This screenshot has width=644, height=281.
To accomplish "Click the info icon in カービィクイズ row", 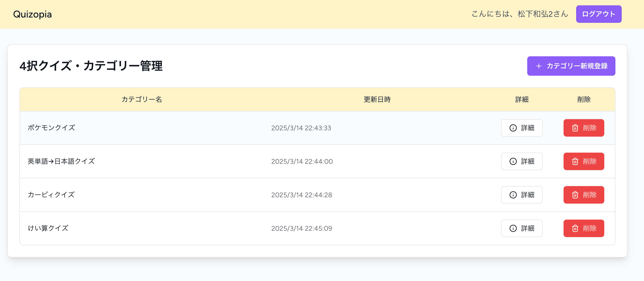I will (513, 195).
